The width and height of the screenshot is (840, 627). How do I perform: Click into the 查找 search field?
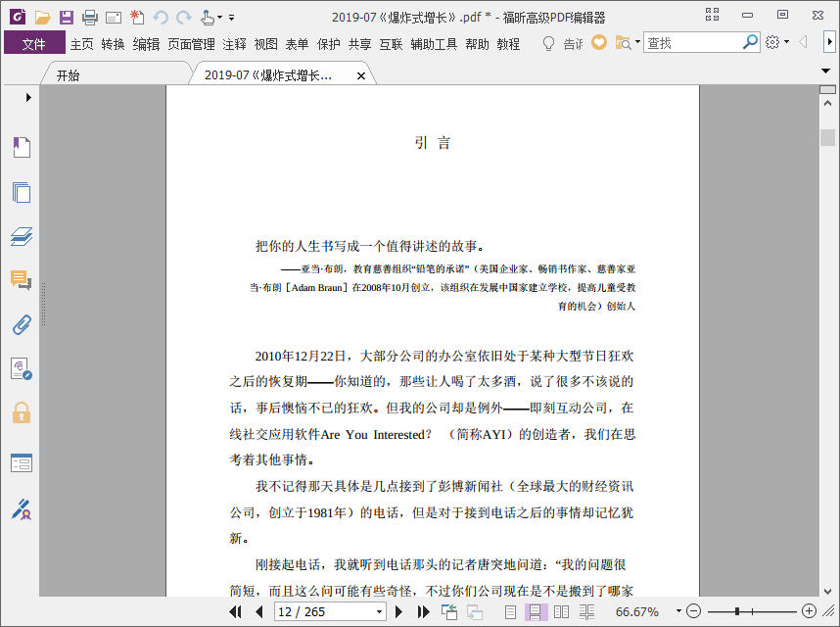(x=693, y=43)
